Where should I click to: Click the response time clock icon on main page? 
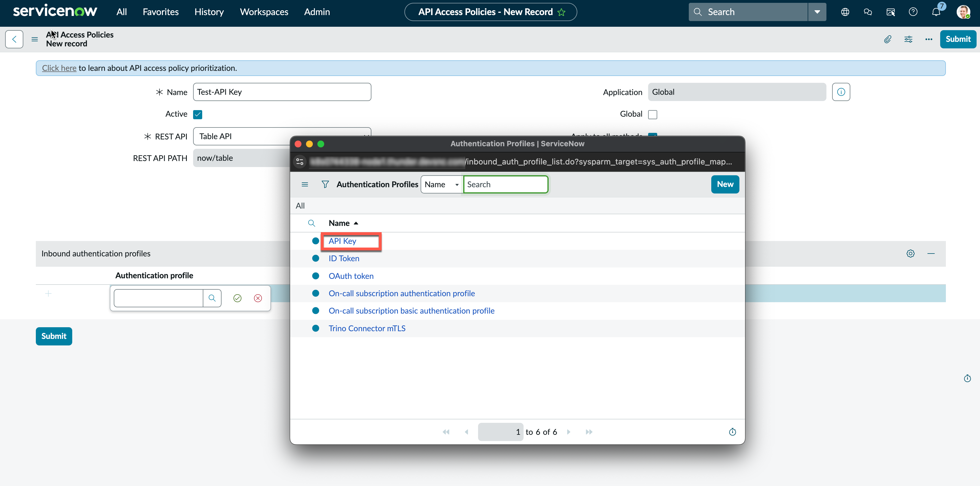click(967, 378)
